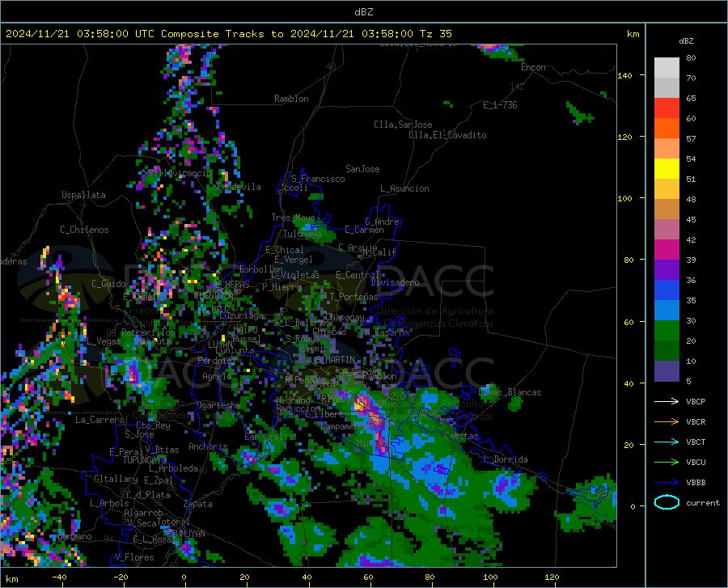Click the white VBCP arrow in legend
728x588 pixels.
click(x=667, y=401)
